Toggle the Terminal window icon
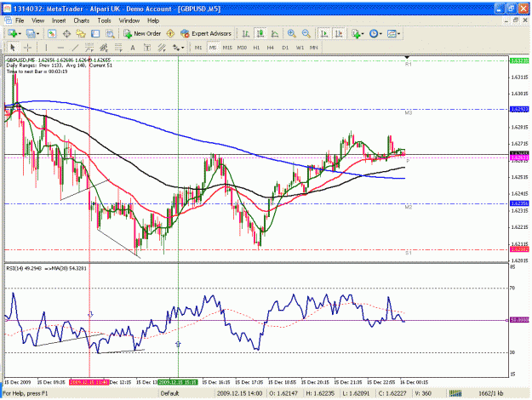 click(x=95, y=33)
